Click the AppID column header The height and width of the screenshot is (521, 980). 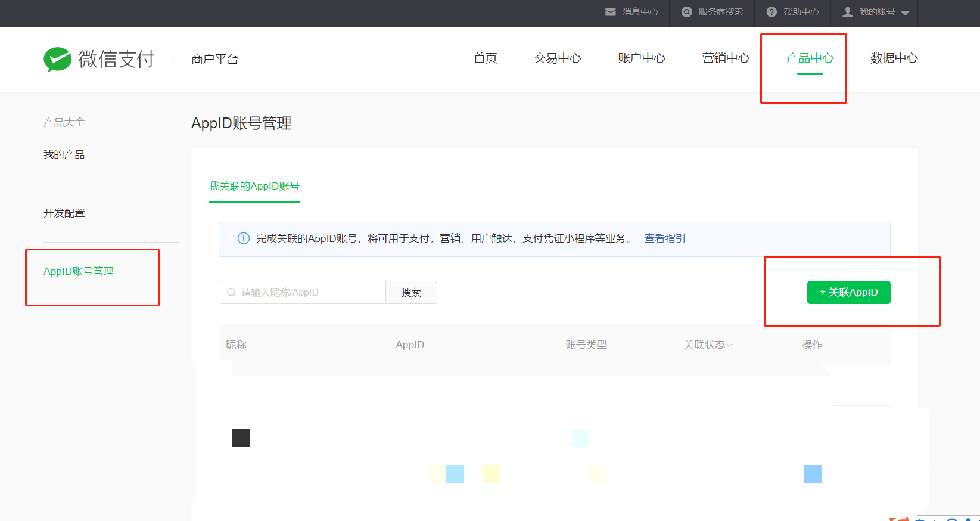(x=410, y=345)
